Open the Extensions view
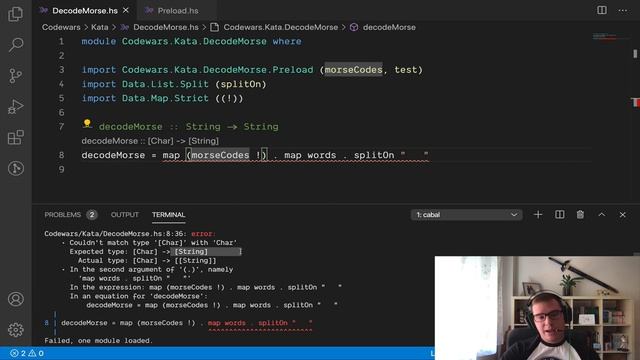 tap(16, 138)
